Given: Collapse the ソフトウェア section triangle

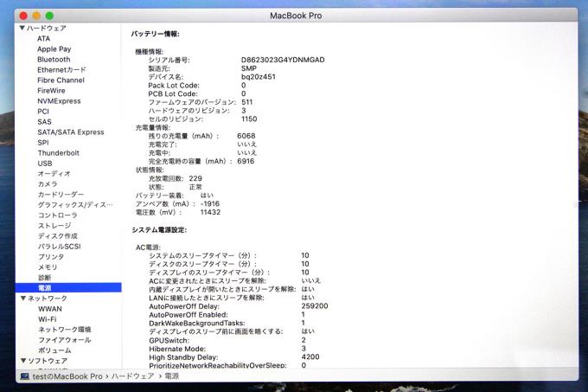Looking at the screenshot, I should (x=23, y=361).
